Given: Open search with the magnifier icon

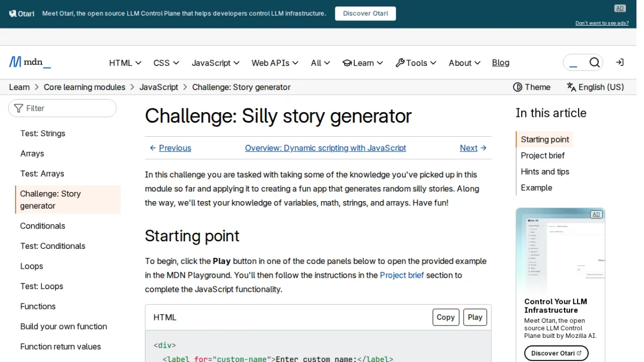Looking at the screenshot, I should point(594,63).
